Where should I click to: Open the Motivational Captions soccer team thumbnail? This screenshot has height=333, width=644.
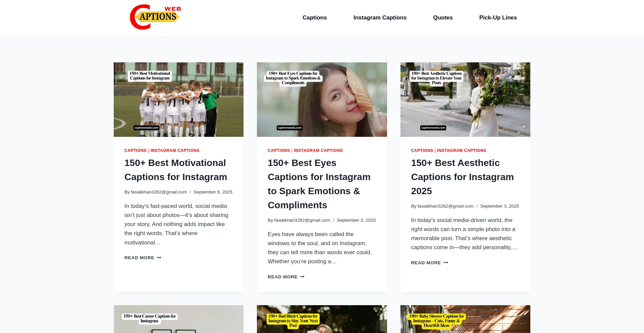[178, 100]
